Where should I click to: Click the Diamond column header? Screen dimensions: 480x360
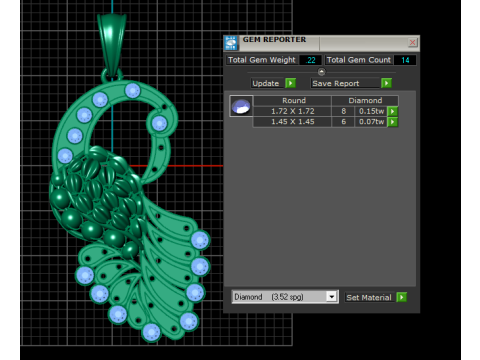coord(365,101)
